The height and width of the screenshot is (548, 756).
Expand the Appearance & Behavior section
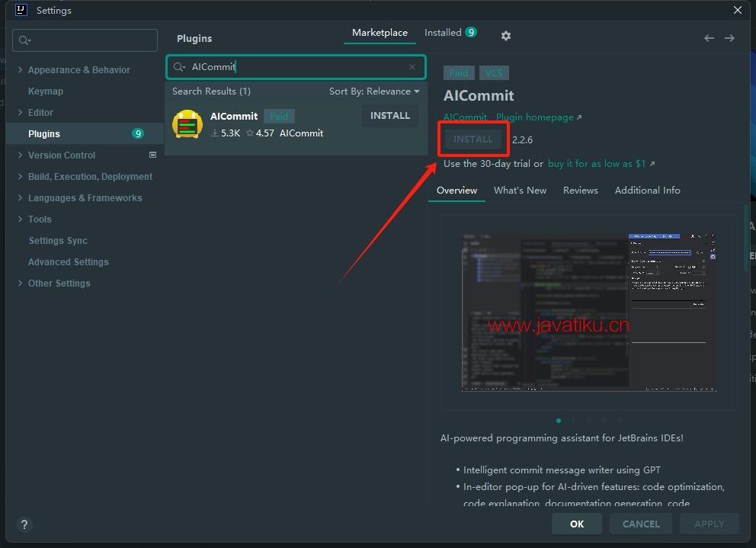point(20,69)
